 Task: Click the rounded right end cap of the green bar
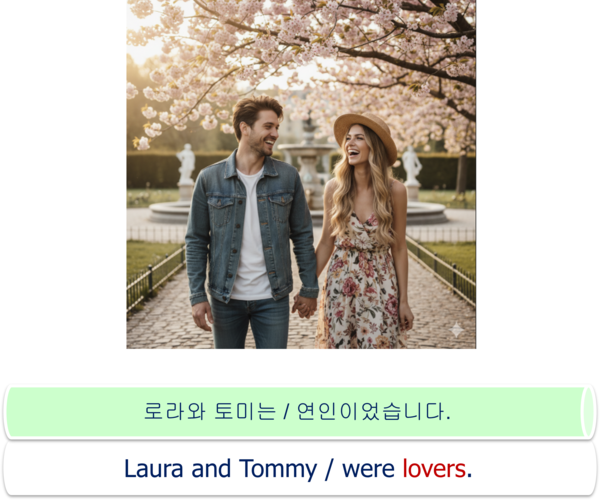[x=588, y=412]
